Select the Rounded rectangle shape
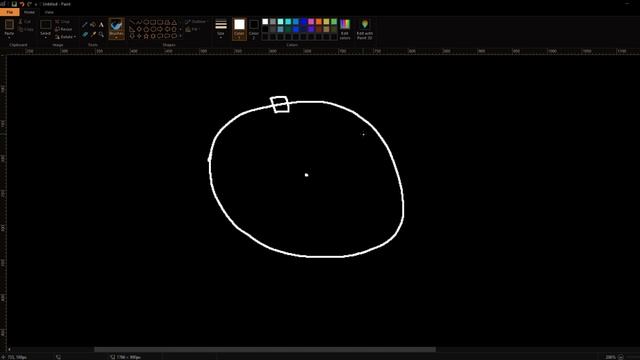This screenshot has width=640, height=360. (160, 22)
